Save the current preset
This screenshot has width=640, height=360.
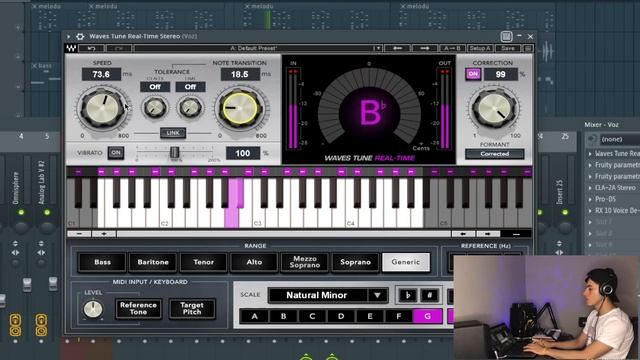click(x=508, y=48)
